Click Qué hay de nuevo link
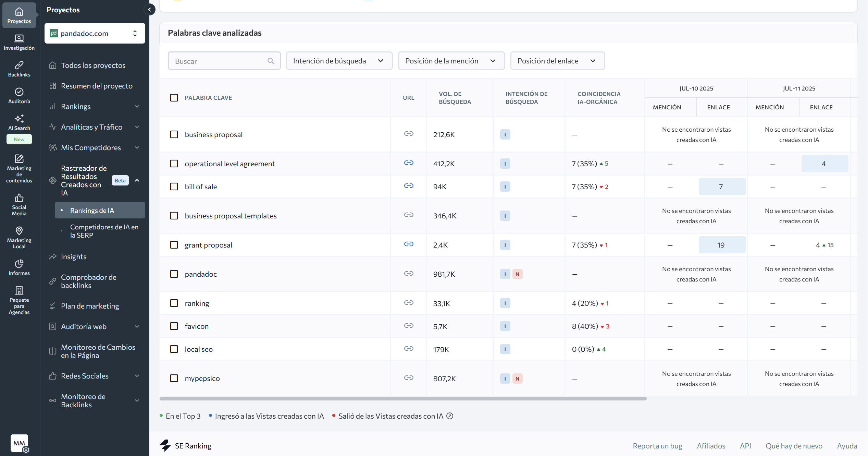The height and width of the screenshot is (456, 868). pos(794,446)
